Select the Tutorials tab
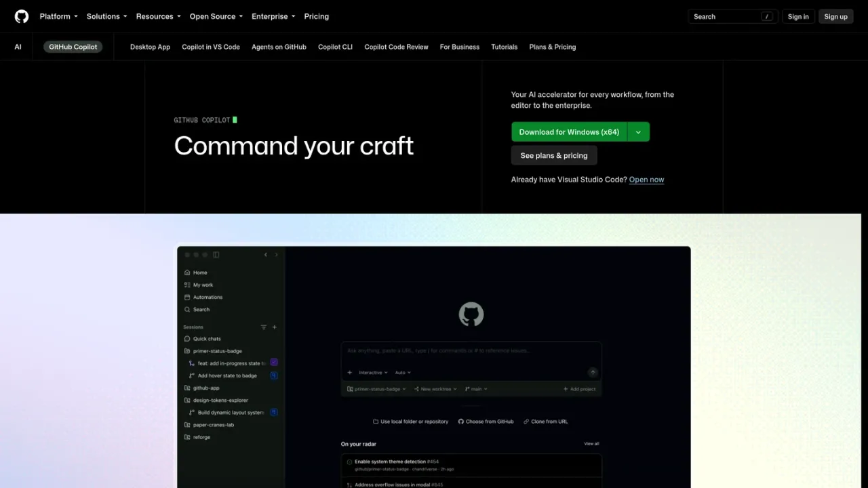Image resolution: width=868 pixels, height=488 pixels. click(504, 47)
